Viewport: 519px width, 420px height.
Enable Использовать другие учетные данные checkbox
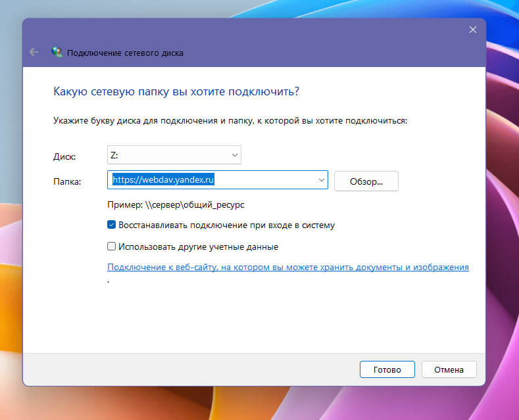[112, 246]
